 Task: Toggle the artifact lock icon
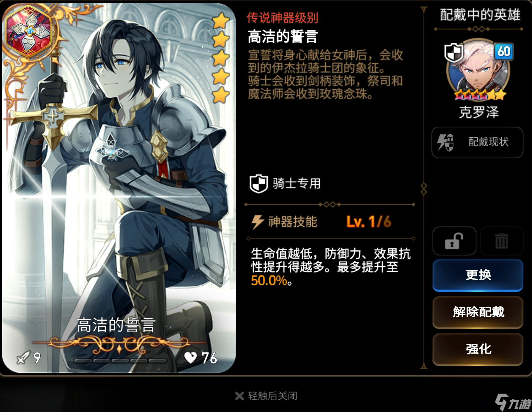click(x=454, y=241)
